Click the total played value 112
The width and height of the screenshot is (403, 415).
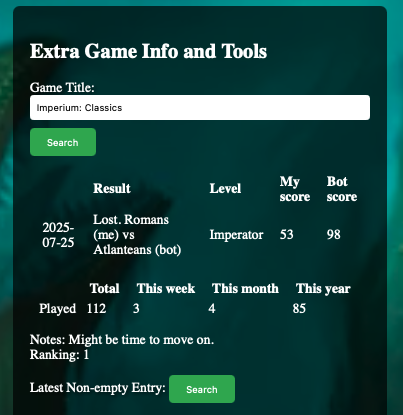(96, 308)
